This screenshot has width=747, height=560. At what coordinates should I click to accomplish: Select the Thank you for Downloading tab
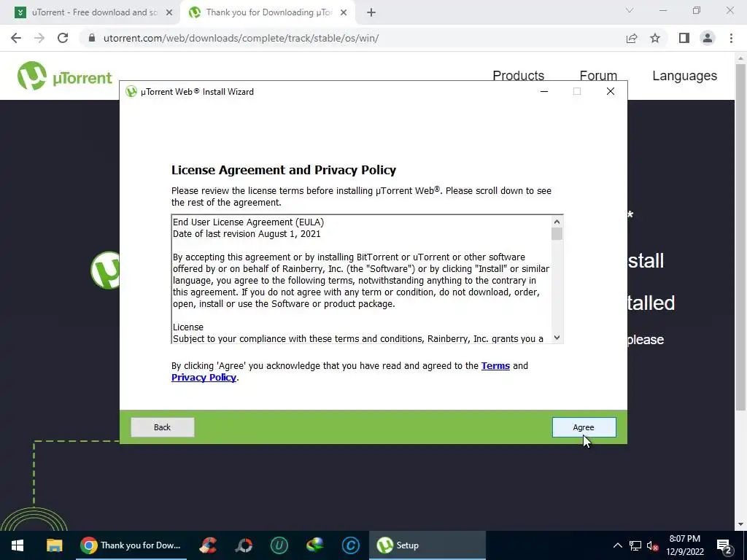(x=267, y=12)
